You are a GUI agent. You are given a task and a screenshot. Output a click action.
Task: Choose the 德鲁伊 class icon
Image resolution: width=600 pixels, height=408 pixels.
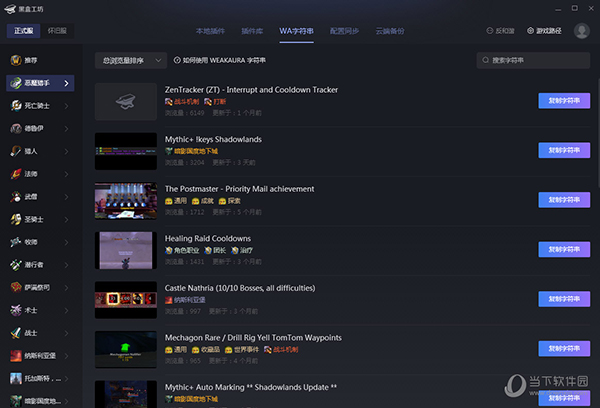[x=15, y=128]
